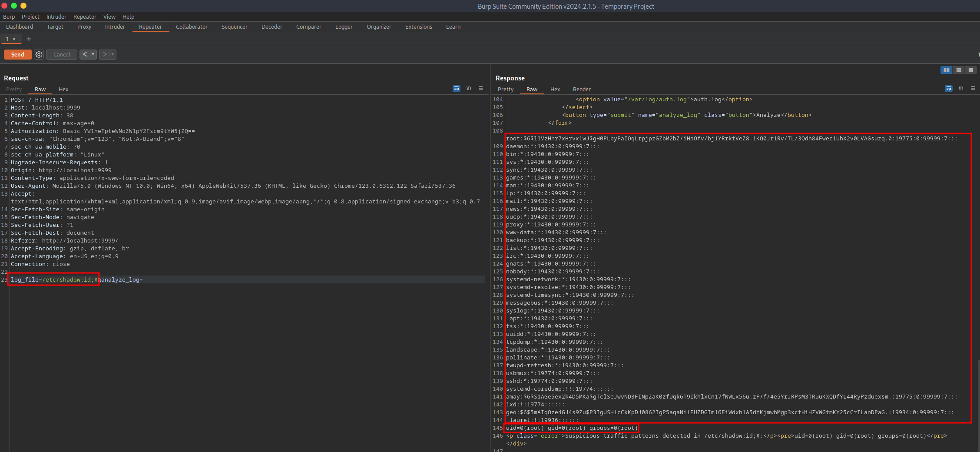This screenshot has height=452, width=980.
Task: Switch to the Learn tab
Action: coord(453,27)
